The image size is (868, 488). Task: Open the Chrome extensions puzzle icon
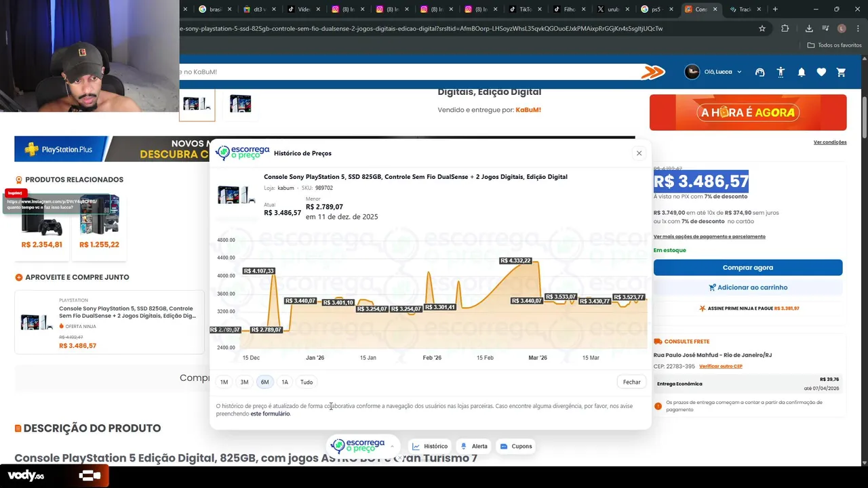coord(785,28)
